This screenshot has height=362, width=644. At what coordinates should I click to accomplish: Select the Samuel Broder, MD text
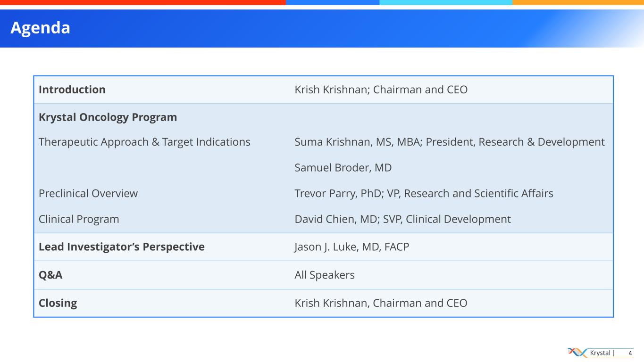click(343, 168)
